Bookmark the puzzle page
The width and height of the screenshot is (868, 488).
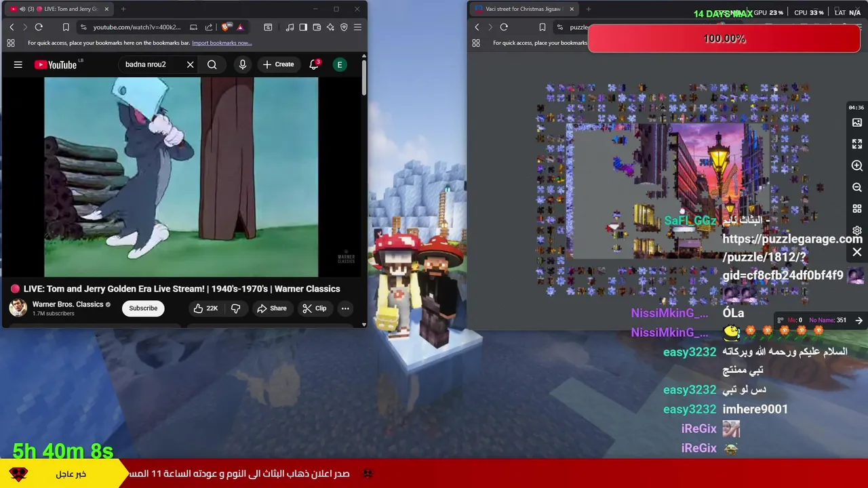(542, 27)
